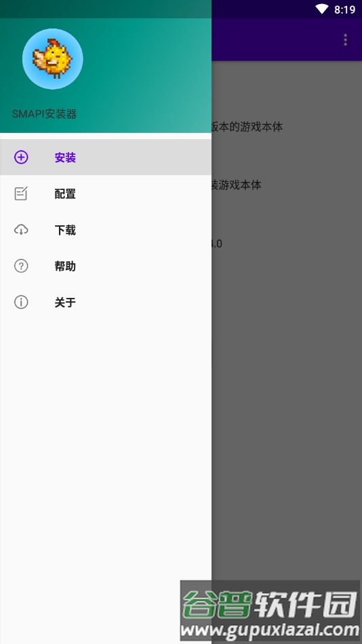Click the info About icon
The image size is (362, 644).
click(x=21, y=302)
